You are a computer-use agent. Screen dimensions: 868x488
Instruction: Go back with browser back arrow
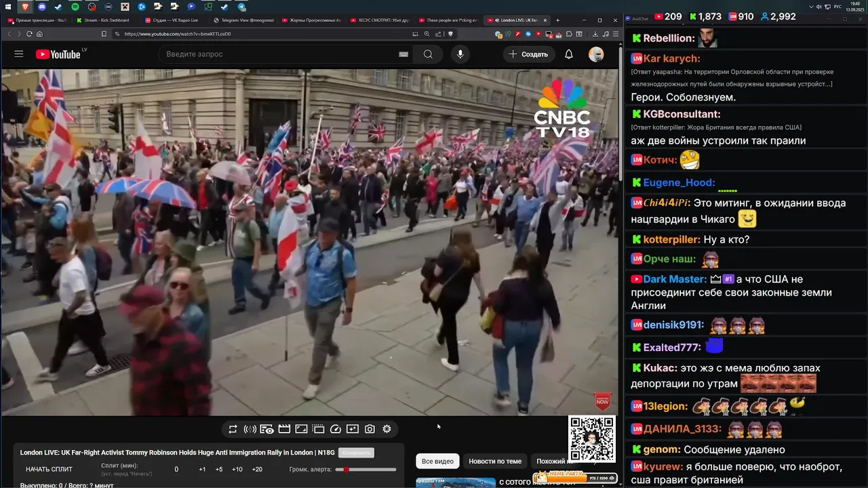[x=9, y=34]
